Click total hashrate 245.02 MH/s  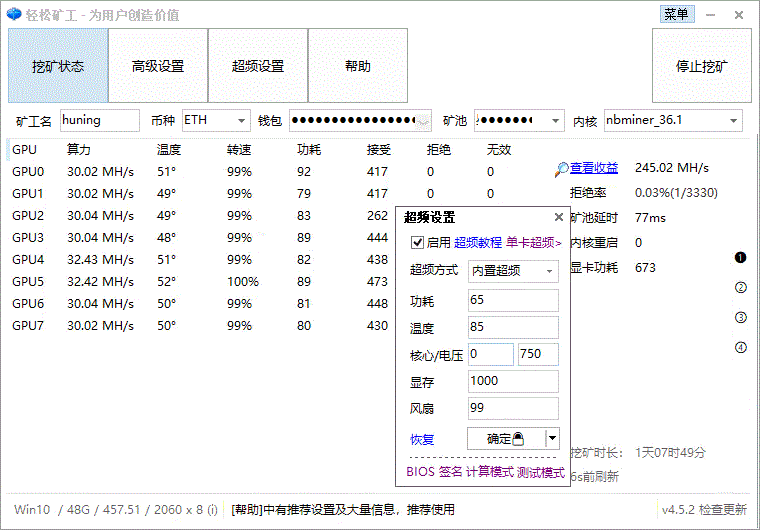[672, 168]
